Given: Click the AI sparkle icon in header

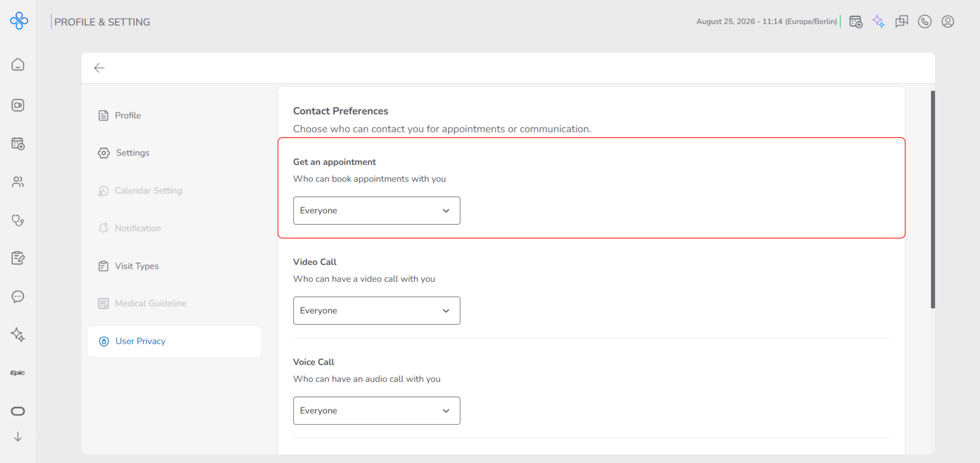Looking at the screenshot, I should click(x=878, y=21).
